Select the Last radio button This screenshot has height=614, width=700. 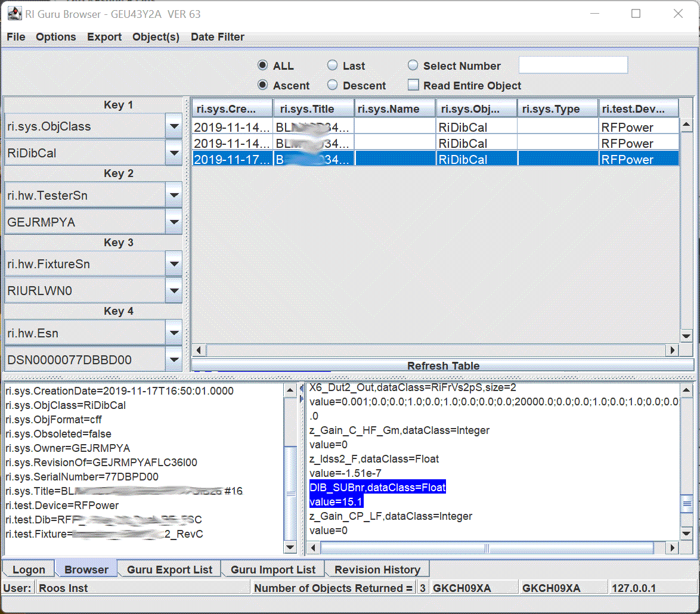(332, 65)
